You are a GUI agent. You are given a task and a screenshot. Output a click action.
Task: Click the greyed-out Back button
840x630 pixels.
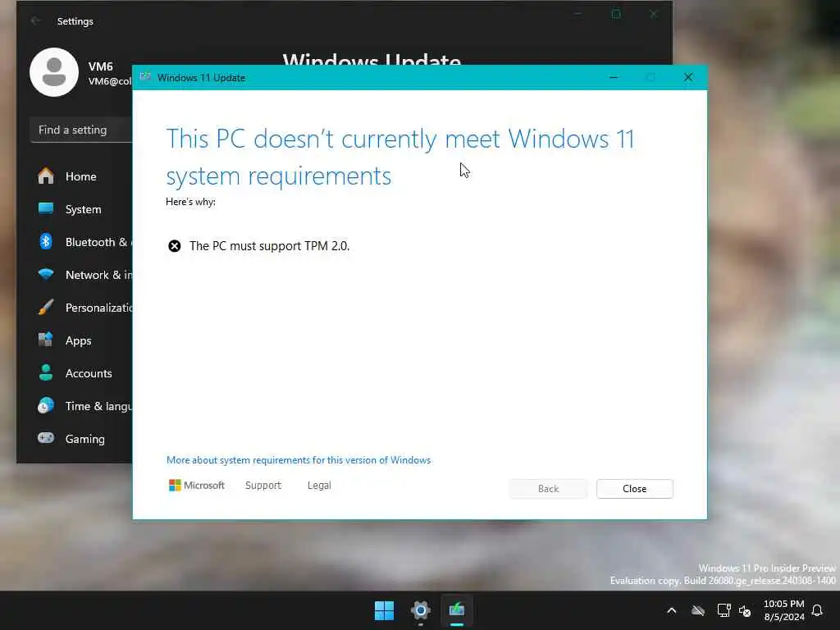[548, 489]
